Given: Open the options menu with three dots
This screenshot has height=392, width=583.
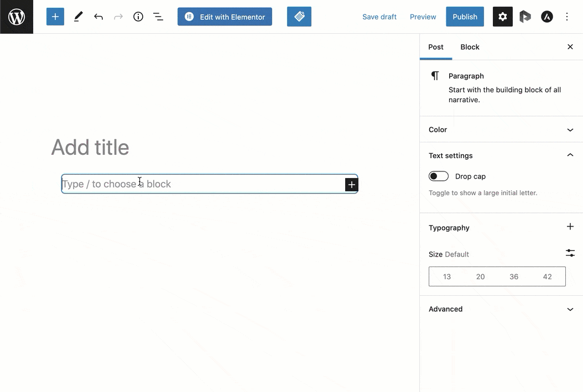Looking at the screenshot, I should click(566, 17).
